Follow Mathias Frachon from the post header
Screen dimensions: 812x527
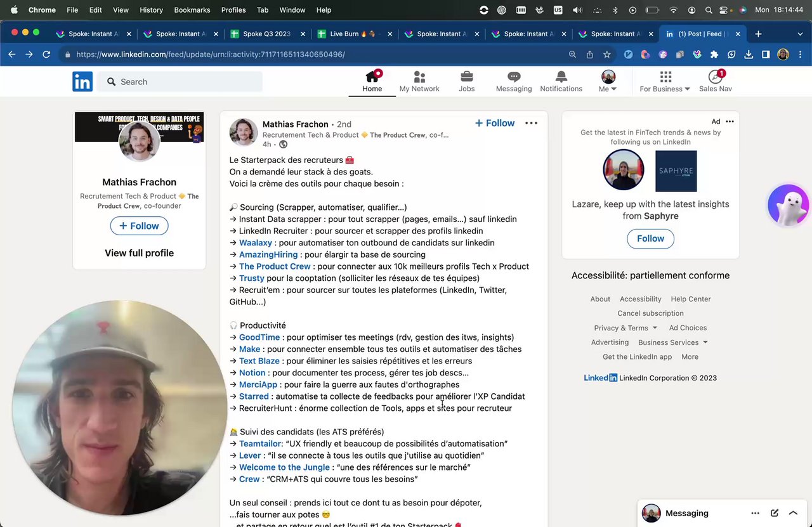[495, 123]
